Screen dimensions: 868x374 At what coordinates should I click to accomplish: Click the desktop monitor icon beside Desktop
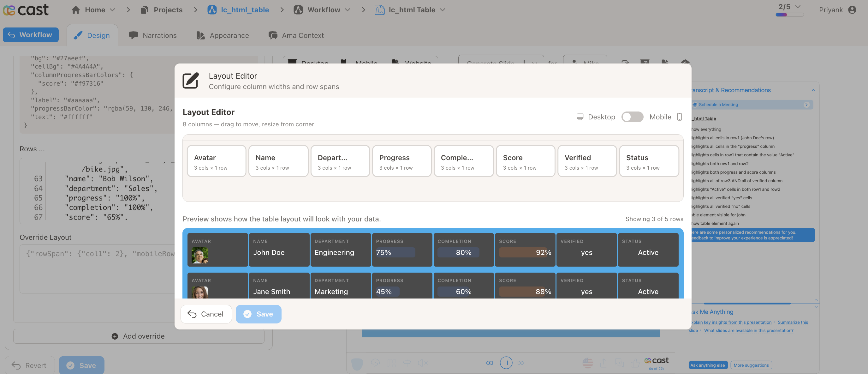(580, 117)
